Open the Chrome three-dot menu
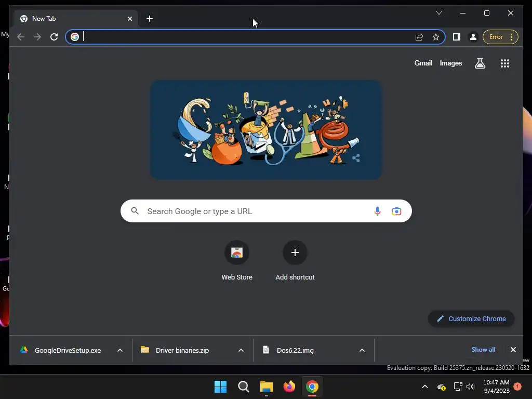 pyautogui.click(x=512, y=37)
